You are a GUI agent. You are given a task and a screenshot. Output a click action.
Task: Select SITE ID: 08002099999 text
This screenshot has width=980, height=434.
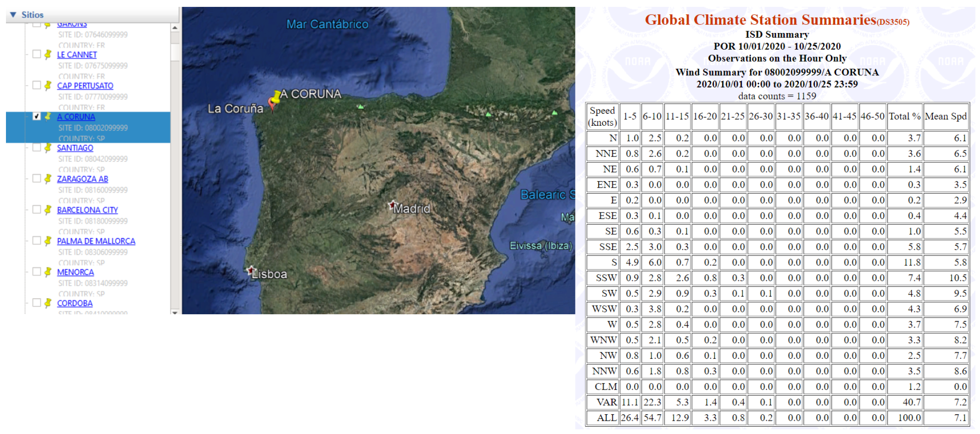click(x=93, y=128)
